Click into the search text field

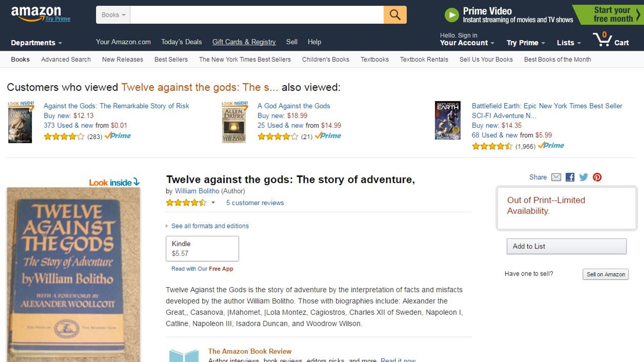point(257,15)
